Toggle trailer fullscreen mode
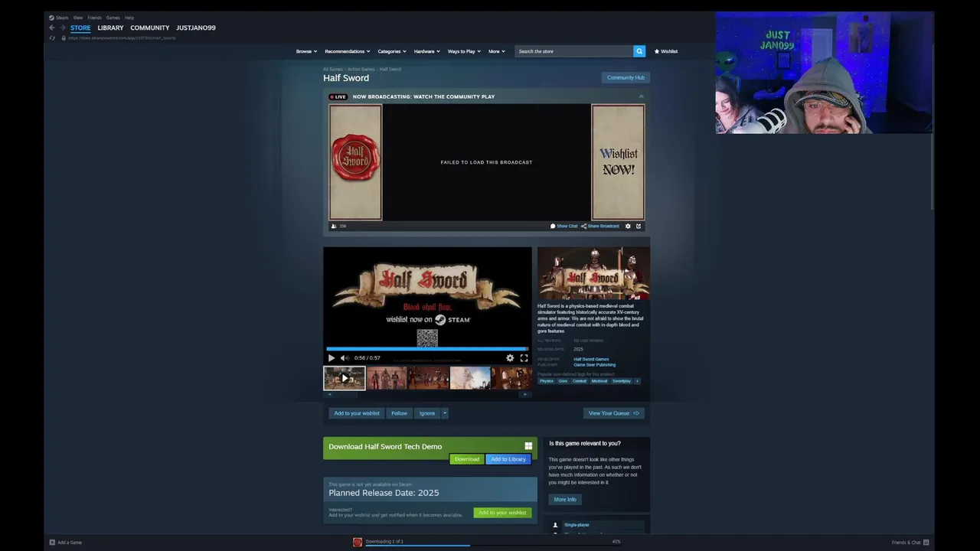Image resolution: width=980 pixels, height=551 pixels. [524, 357]
